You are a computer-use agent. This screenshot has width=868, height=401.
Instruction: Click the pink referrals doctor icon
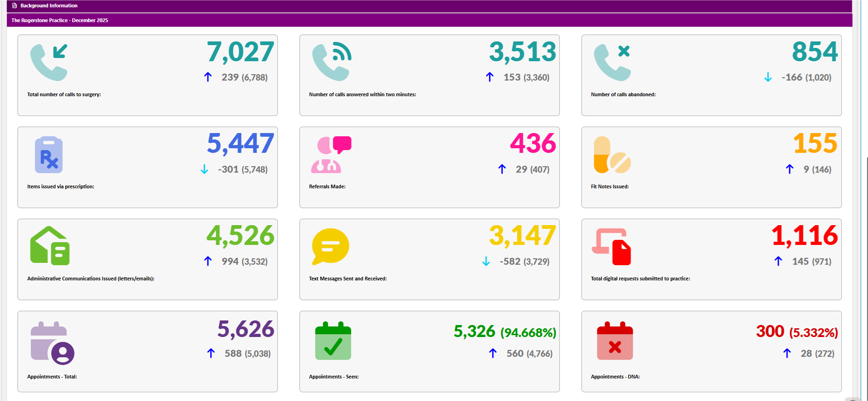pos(331,155)
